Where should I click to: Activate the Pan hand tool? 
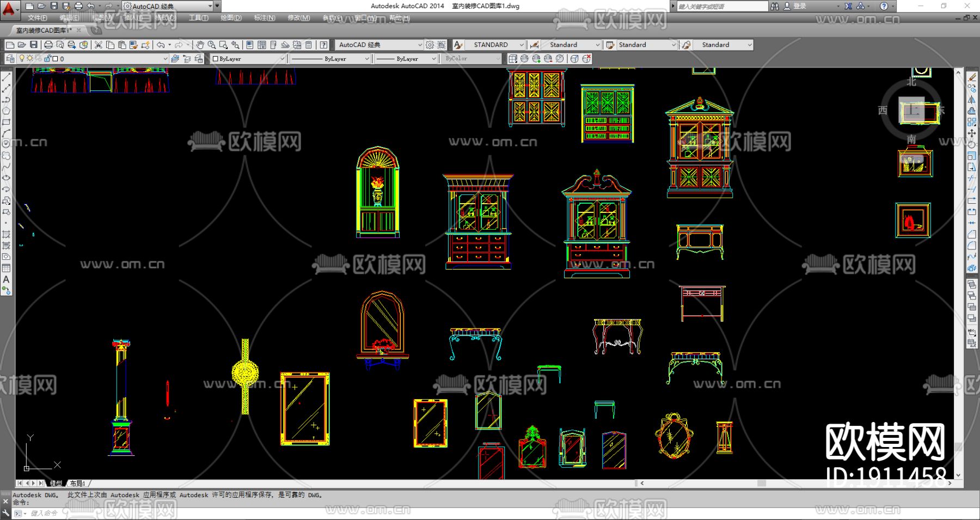point(200,45)
